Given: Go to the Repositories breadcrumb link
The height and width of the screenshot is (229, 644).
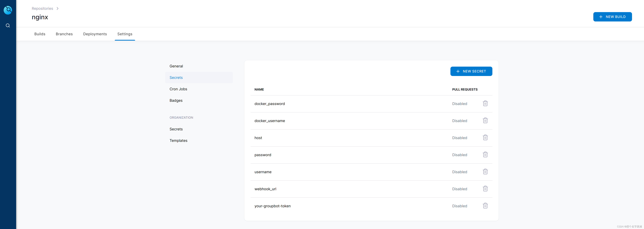Looking at the screenshot, I should (x=42, y=8).
